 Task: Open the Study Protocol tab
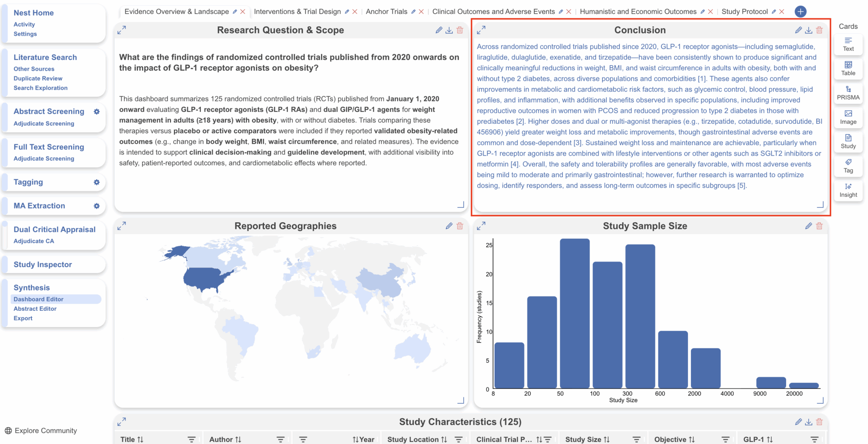tap(745, 12)
